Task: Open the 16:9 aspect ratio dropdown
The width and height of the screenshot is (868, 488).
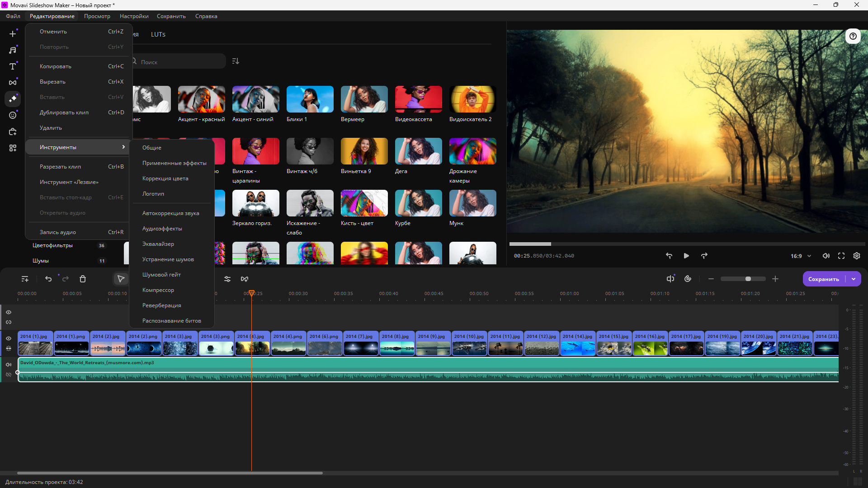Action: pyautogui.click(x=801, y=256)
